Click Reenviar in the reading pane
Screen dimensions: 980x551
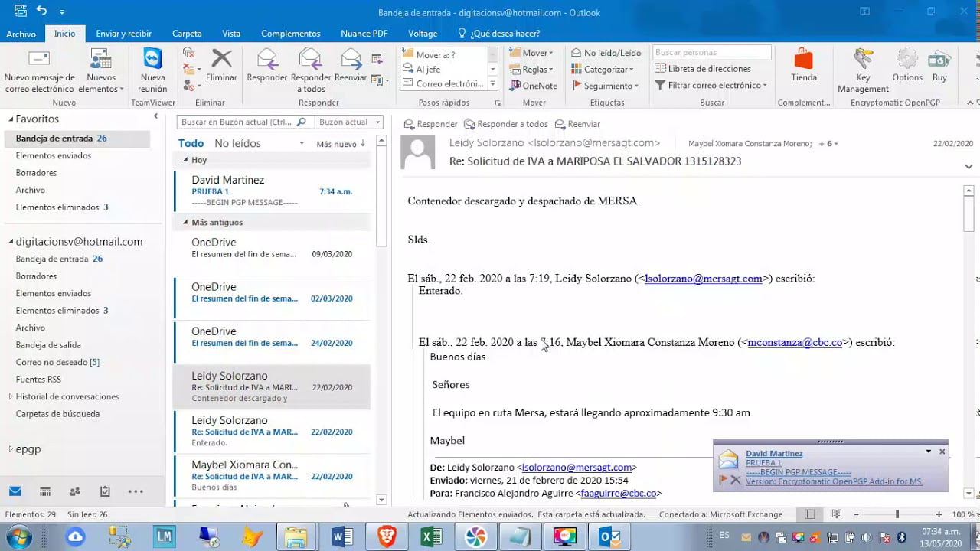click(x=578, y=124)
